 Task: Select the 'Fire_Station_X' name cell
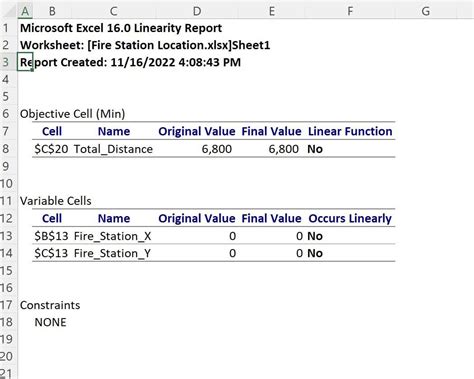coord(112,236)
